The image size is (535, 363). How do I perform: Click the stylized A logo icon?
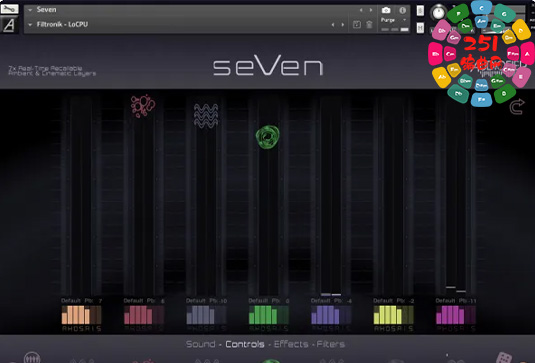pos(9,25)
